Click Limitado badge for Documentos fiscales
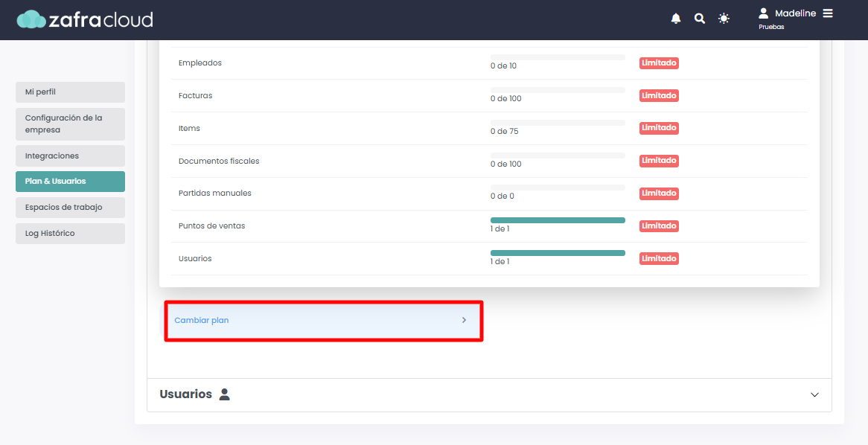Image resolution: width=868 pixels, height=445 pixels. (659, 161)
